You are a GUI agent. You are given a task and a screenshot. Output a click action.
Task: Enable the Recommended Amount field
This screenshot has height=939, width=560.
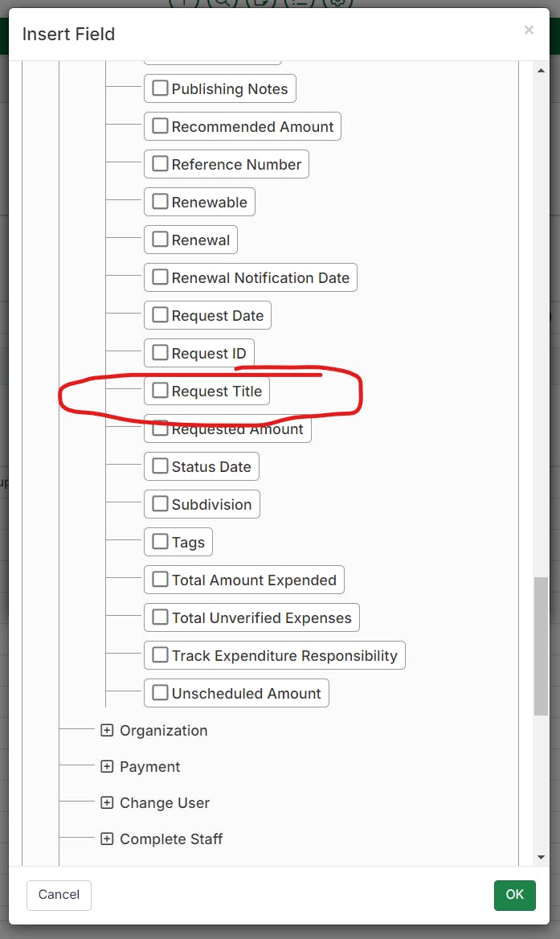(161, 126)
